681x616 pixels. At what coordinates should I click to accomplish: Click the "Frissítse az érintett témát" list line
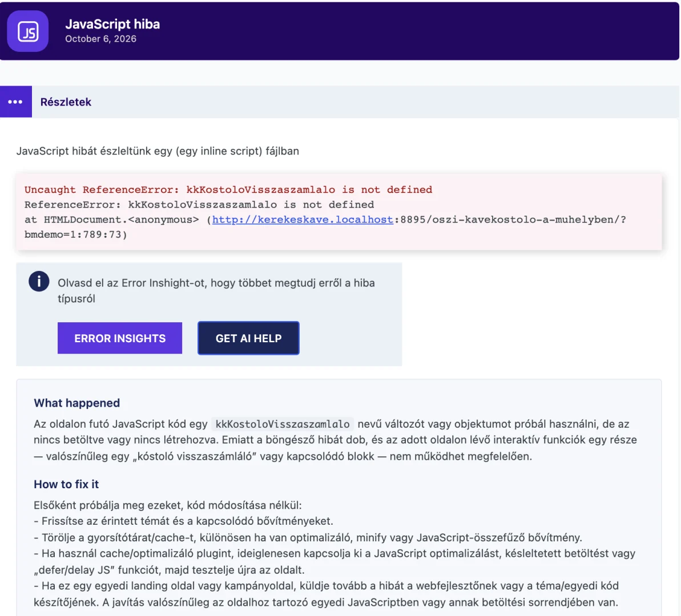pyautogui.click(x=183, y=521)
